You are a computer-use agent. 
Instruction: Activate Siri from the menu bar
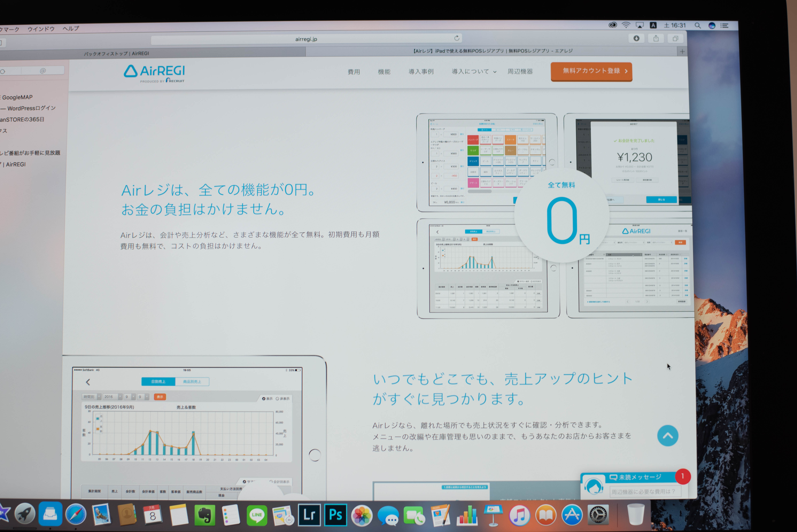click(712, 25)
